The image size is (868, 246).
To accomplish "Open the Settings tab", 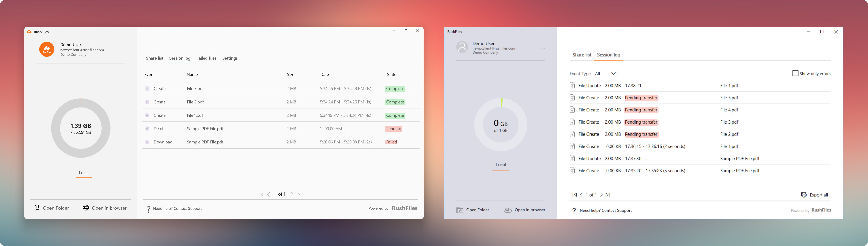I will (230, 58).
